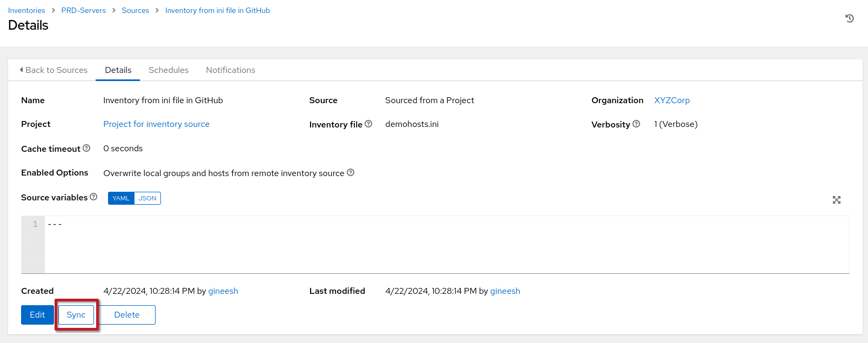Image resolution: width=868 pixels, height=343 pixels.
Task: Open the activity stream history icon
Action: (849, 18)
